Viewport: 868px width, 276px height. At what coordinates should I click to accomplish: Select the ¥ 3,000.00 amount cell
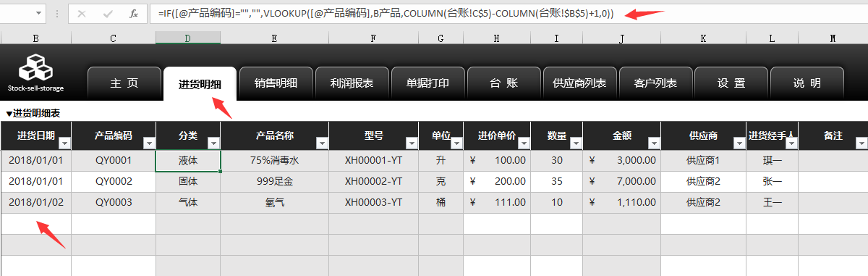click(x=621, y=160)
